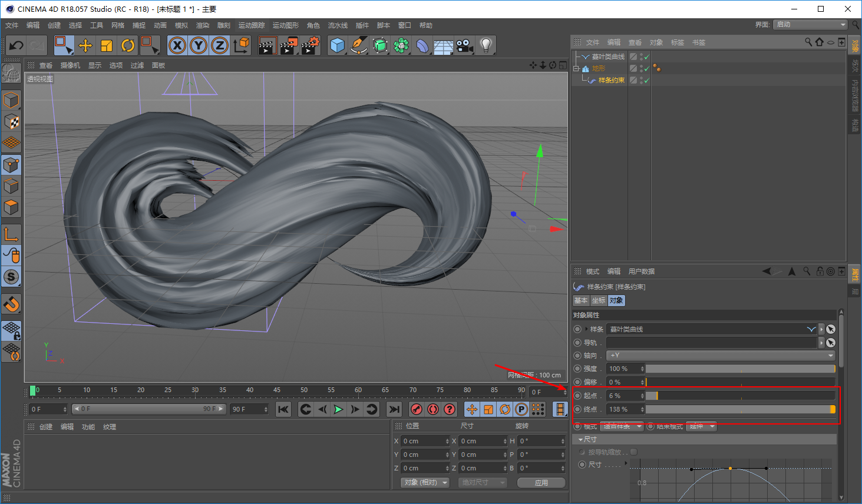Open the 界面 layout dropdown showing 启动
Screen dimensions: 862x504
(810, 25)
